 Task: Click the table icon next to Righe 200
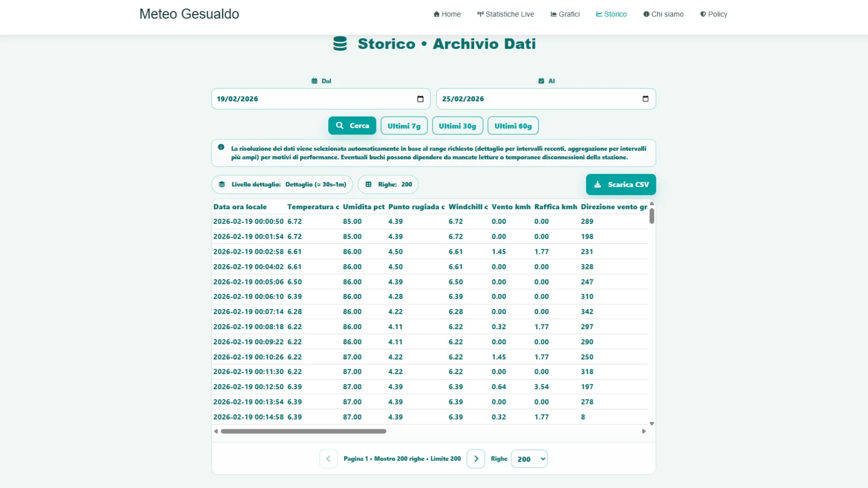[368, 184]
